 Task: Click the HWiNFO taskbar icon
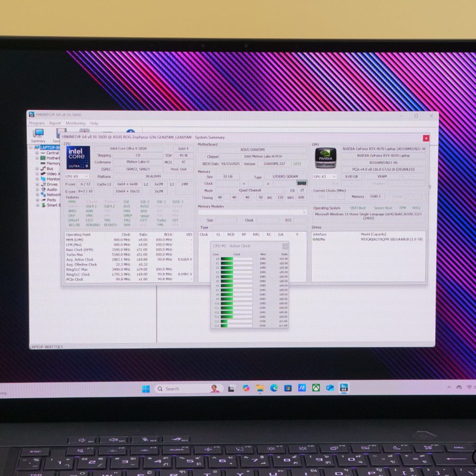[344, 388]
